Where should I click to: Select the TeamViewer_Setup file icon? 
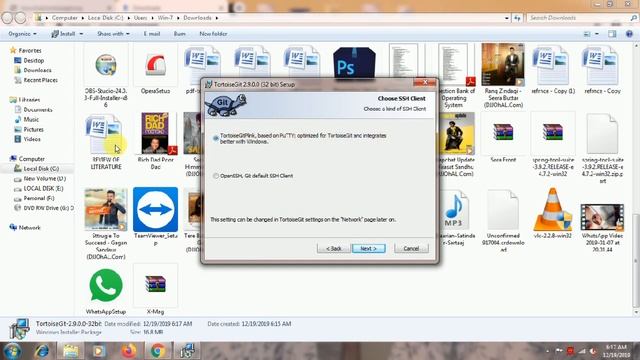click(156, 209)
